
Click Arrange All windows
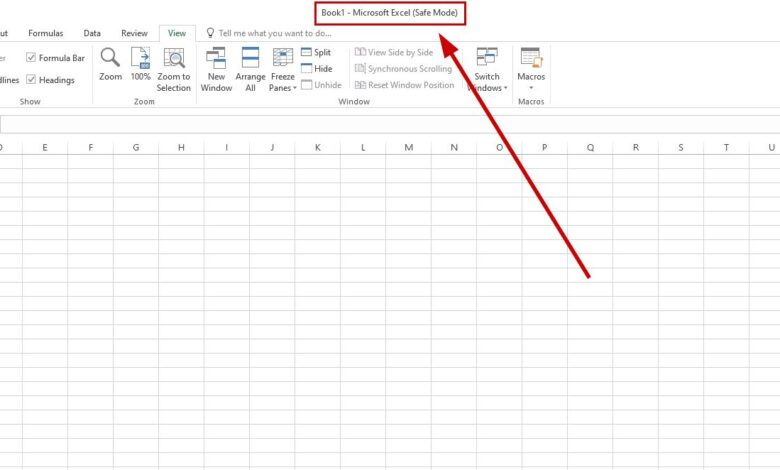click(250, 70)
